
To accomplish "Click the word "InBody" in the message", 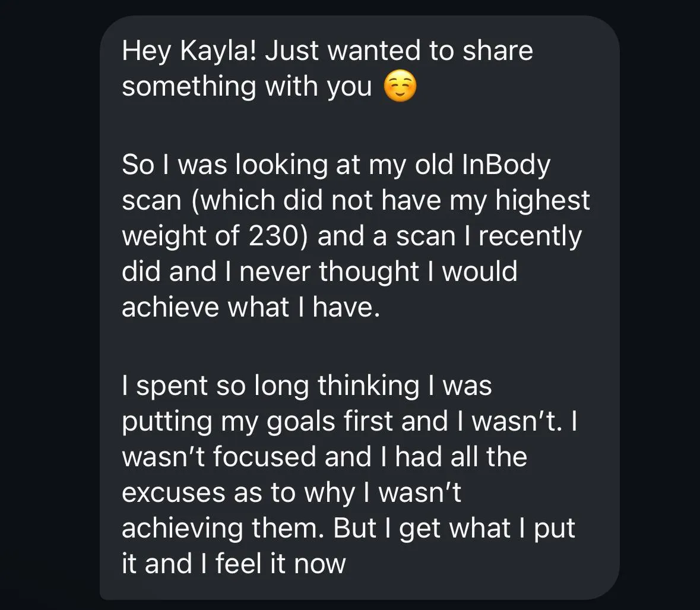I will (x=506, y=165).
